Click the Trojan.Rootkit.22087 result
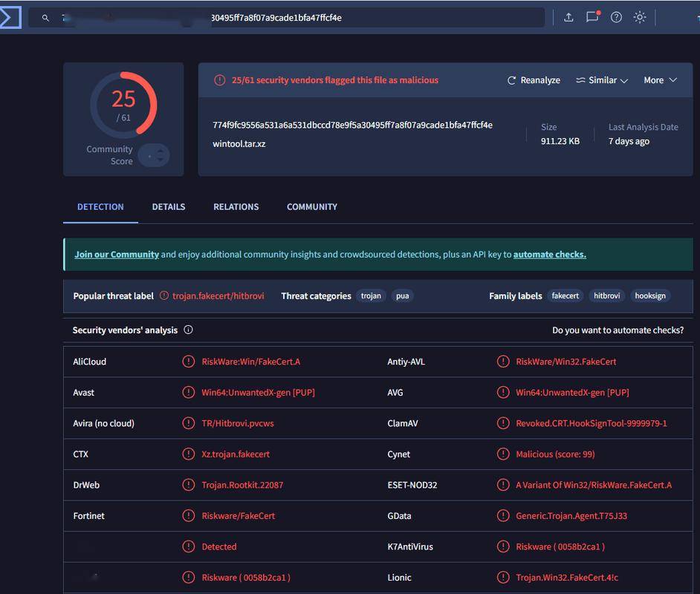The image size is (700, 594). tap(242, 485)
